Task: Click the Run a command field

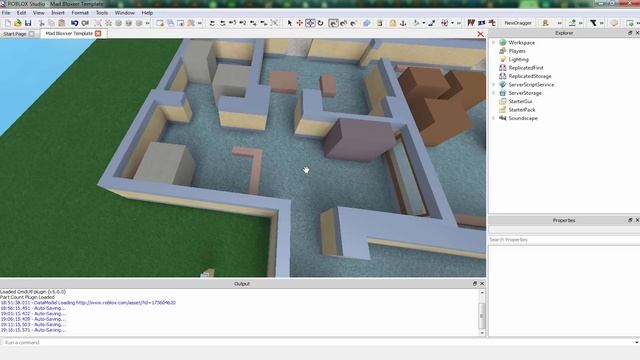Action: tap(318, 342)
